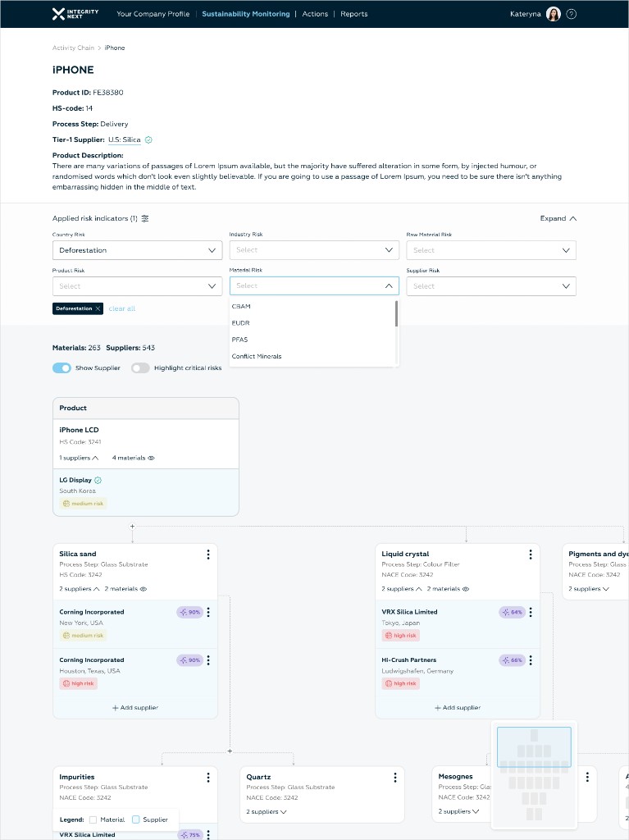Open Kateryna's profile avatar
Viewport: 629px width, 840px height.
(x=553, y=14)
